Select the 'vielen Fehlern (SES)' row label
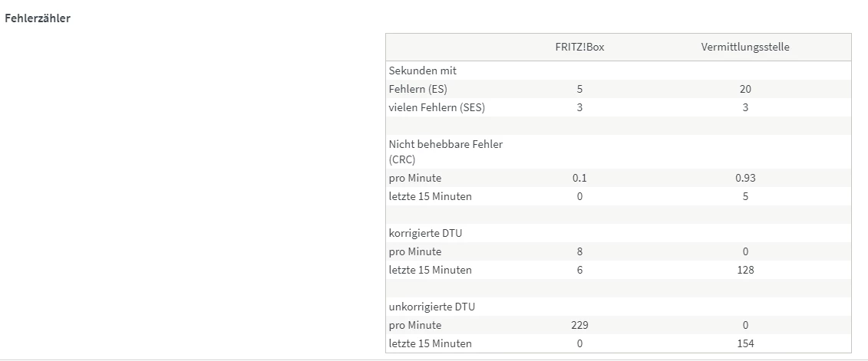This screenshot has width=868, height=361. pos(437,107)
